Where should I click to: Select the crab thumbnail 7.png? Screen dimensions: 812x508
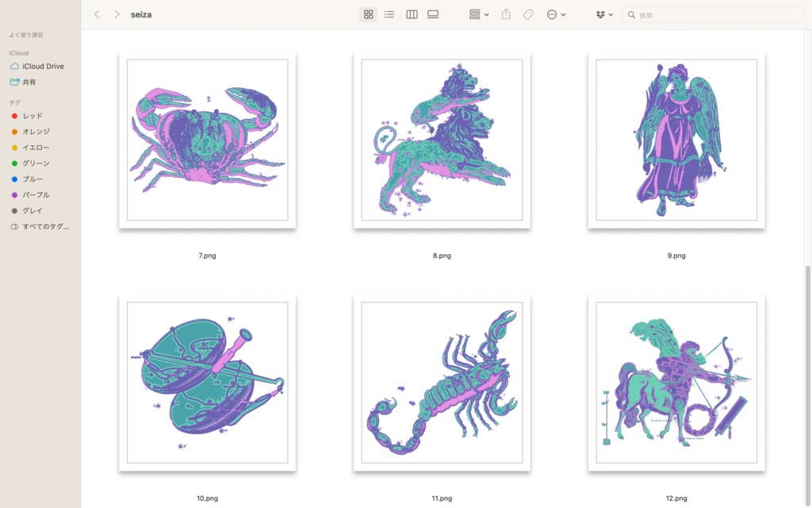[207, 140]
